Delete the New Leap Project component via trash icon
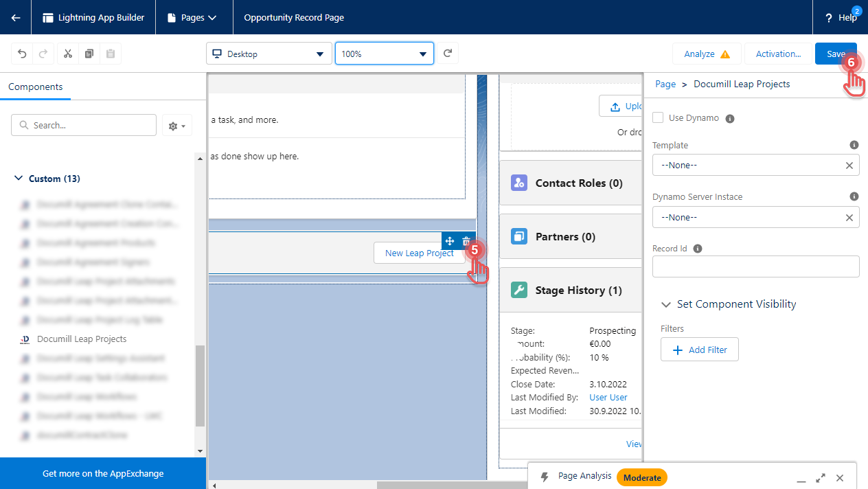The width and height of the screenshot is (868, 489). point(466,241)
